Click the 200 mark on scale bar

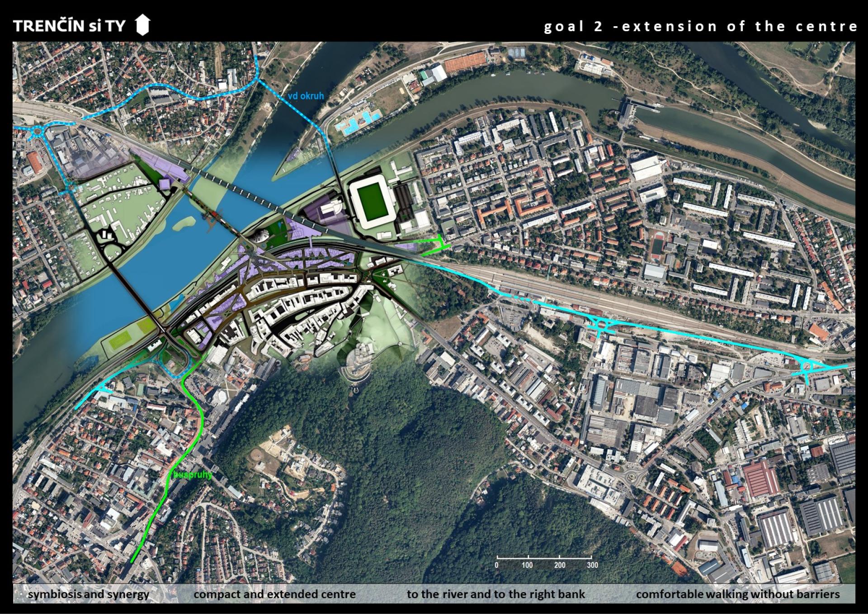click(560, 565)
